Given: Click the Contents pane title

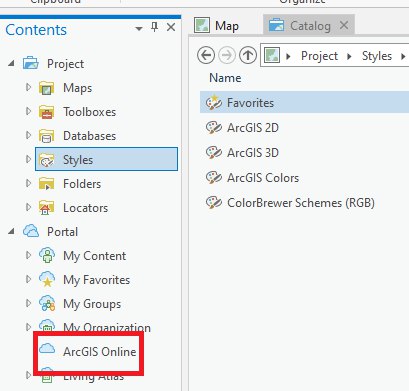Looking at the screenshot, I should pyautogui.click(x=36, y=30).
